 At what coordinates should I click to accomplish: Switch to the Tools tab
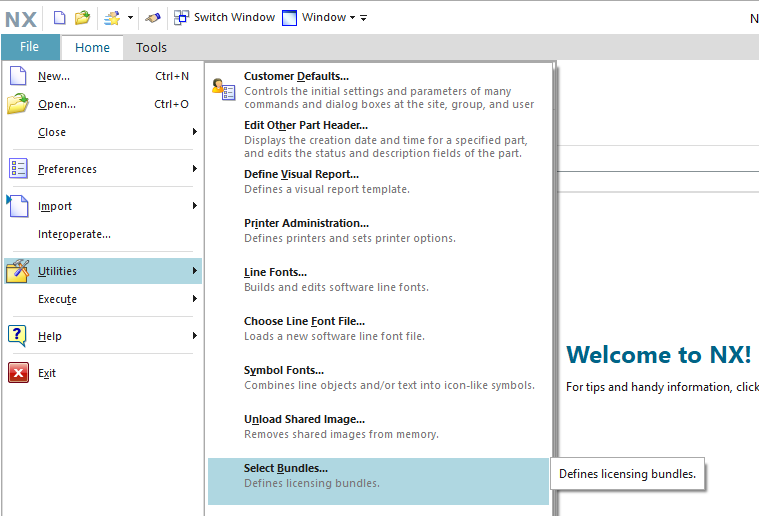pyautogui.click(x=151, y=47)
